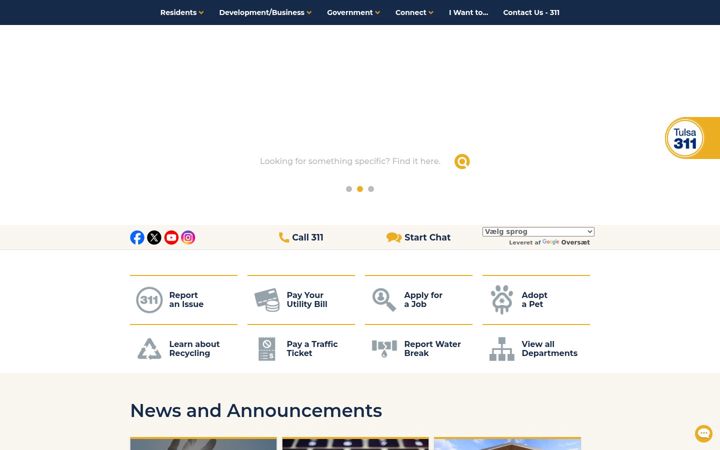The image size is (720, 450).
Task: Open the I Want to... menu item
Action: 468,12
